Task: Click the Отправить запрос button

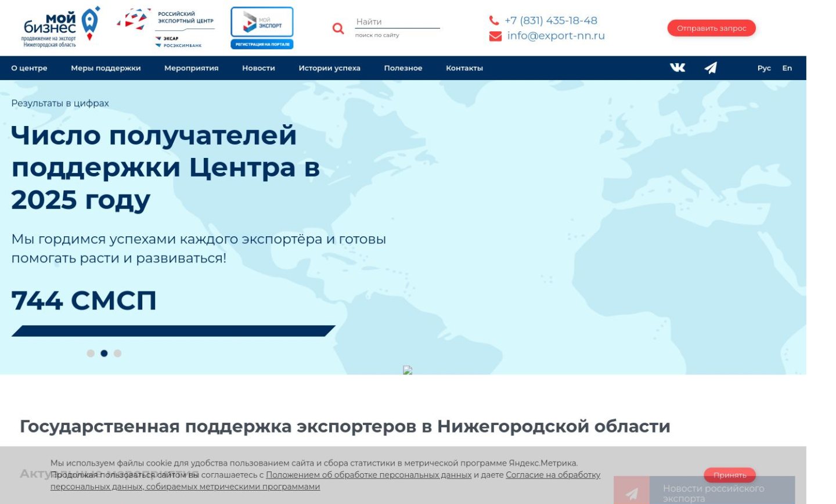Action: coord(711,28)
